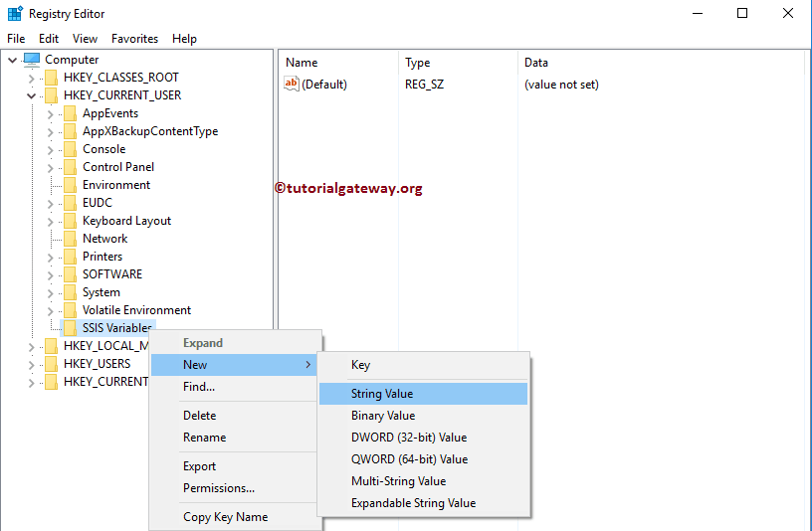Click the Keyboard Layout folder icon

(70, 221)
